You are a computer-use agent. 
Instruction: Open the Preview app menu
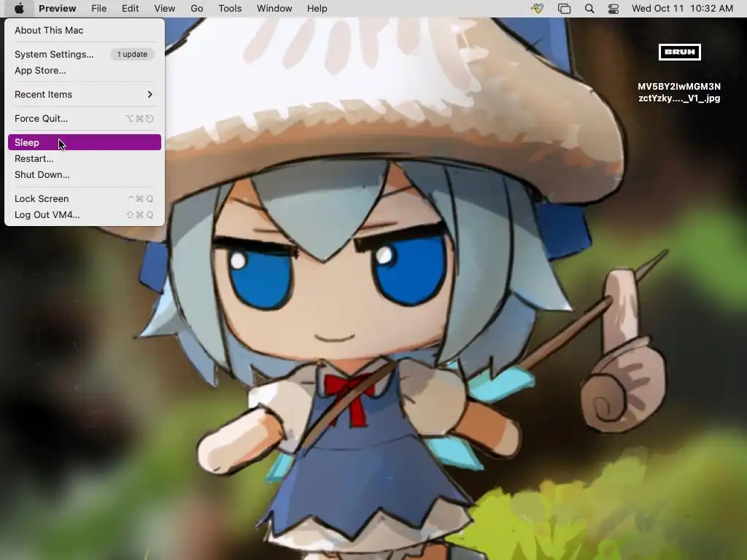(x=57, y=9)
